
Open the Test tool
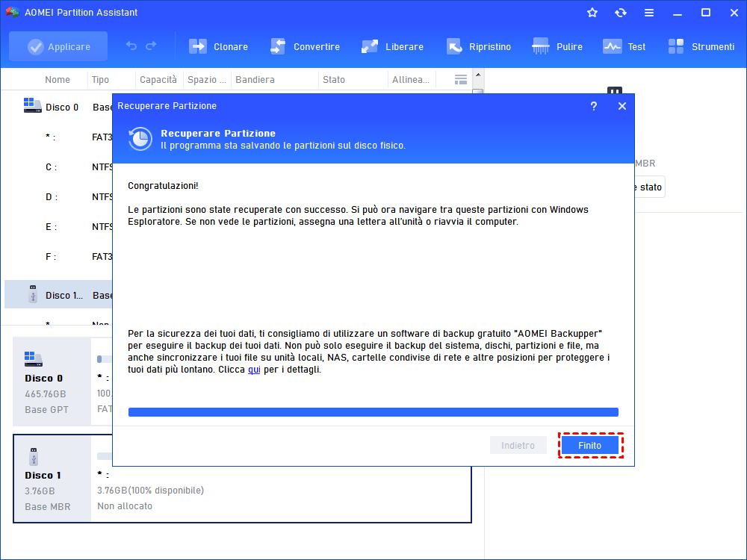tap(624, 46)
